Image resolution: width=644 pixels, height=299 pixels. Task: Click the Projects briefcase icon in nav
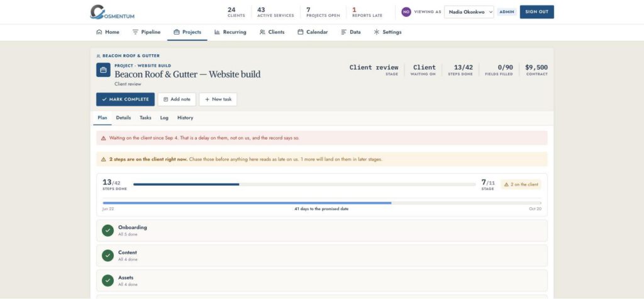pyautogui.click(x=177, y=32)
